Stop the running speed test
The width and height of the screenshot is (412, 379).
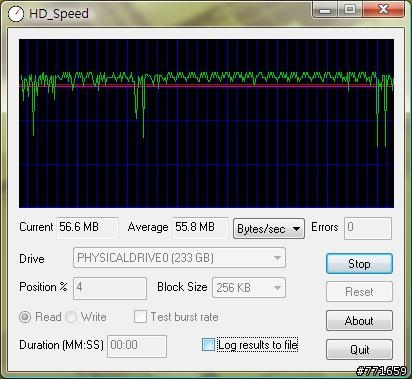click(x=359, y=264)
